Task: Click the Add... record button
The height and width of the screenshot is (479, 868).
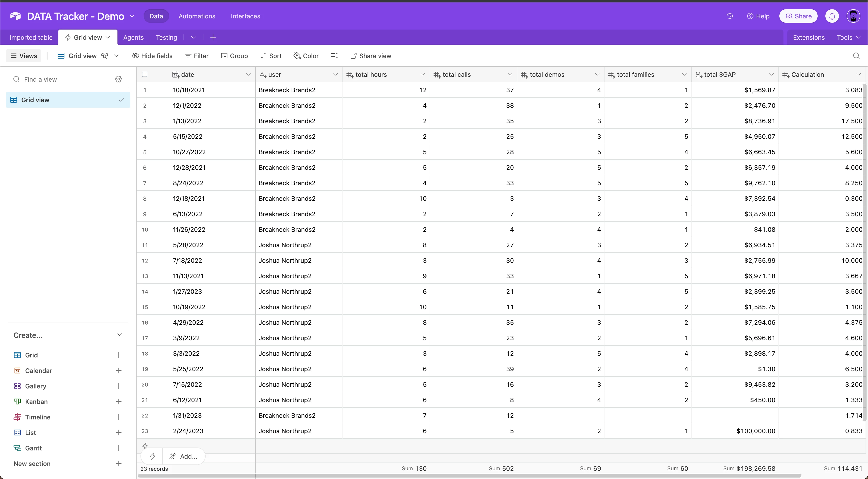Action: pyautogui.click(x=184, y=456)
